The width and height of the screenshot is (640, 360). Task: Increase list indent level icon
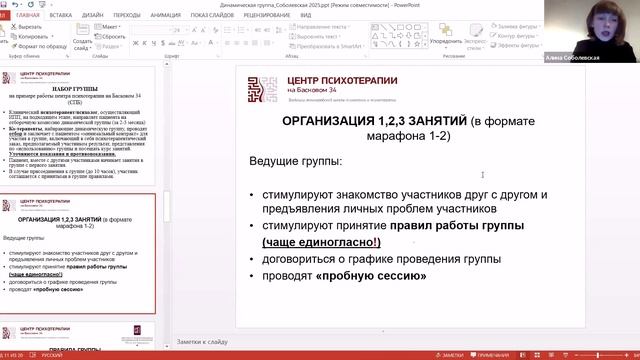tap(267, 30)
